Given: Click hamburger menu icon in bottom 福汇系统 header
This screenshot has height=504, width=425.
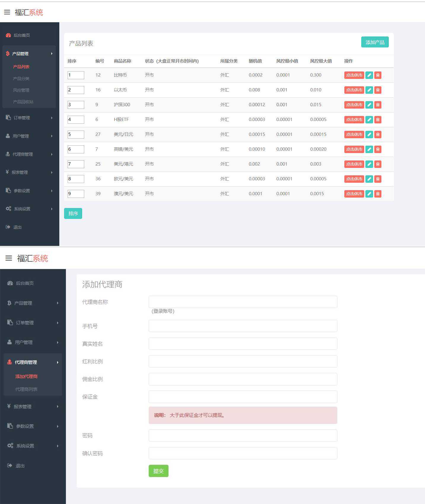Looking at the screenshot, I should (x=9, y=258).
